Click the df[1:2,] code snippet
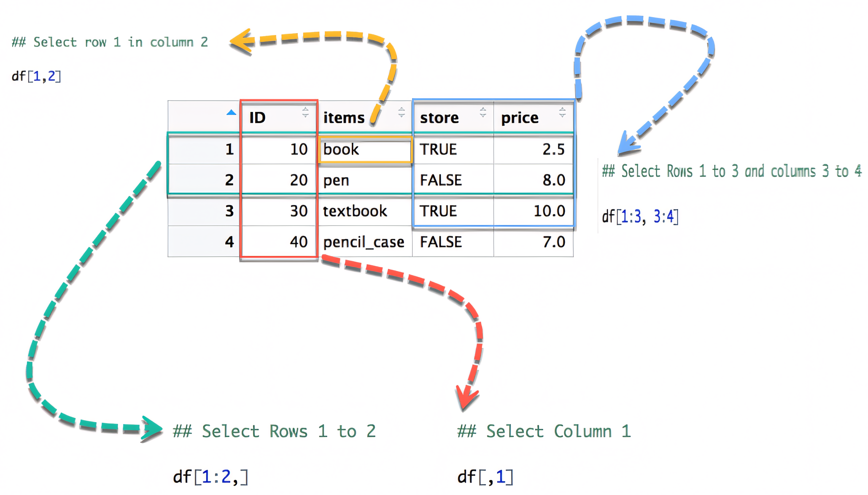868x495 pixels. tap(211, 477)
